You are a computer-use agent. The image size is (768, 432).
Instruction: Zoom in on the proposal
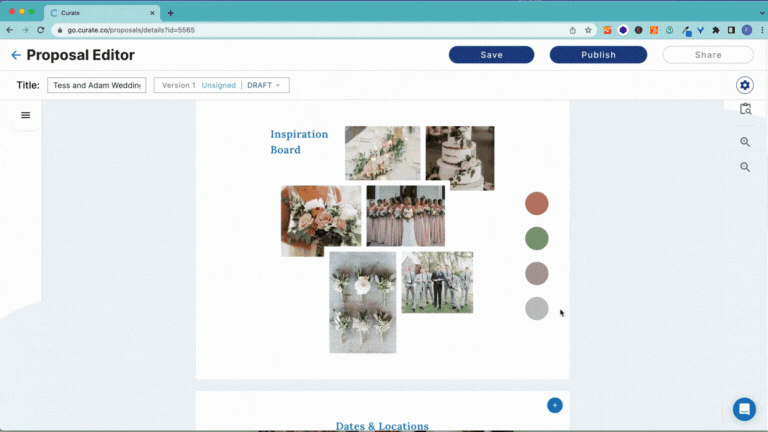coord(745,142)
